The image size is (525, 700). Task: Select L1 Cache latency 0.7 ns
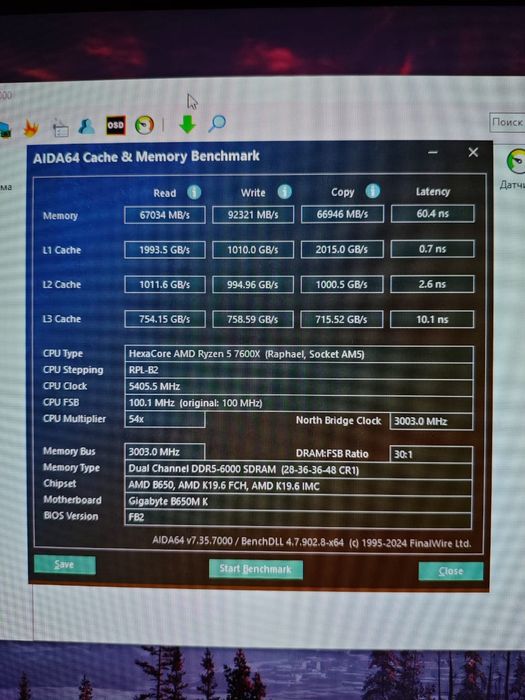point(432,249)
